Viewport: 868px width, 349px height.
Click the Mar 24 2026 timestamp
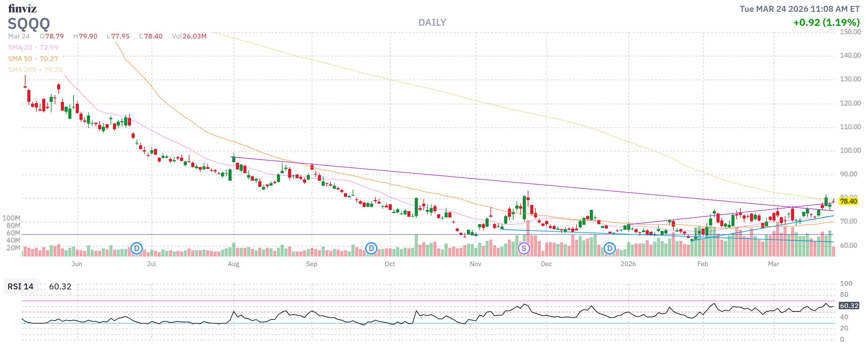tap(799, 9)
